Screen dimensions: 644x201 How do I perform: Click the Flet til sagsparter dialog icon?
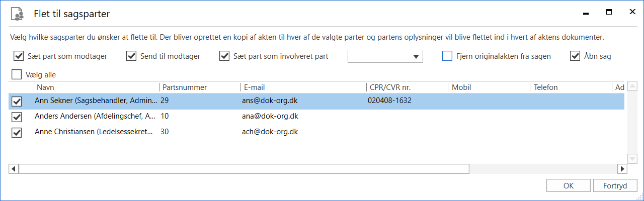[x=18, y=14]
